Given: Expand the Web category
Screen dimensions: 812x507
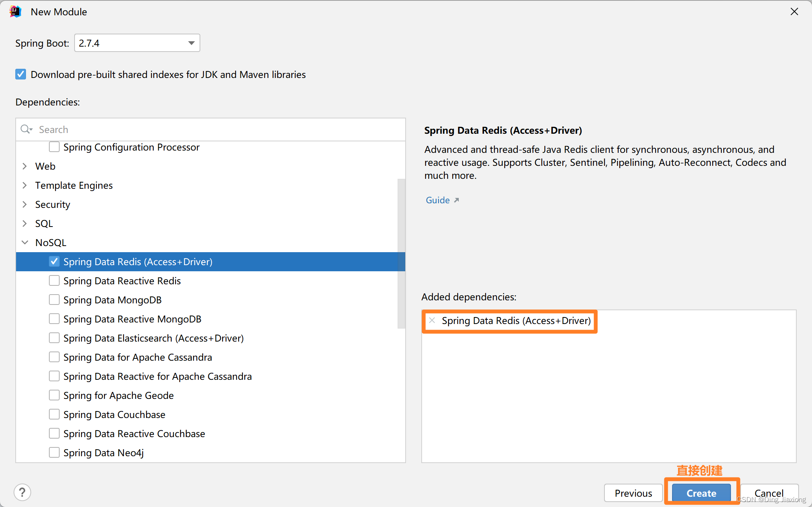Looking at the screenshot, I should (25, 166).
